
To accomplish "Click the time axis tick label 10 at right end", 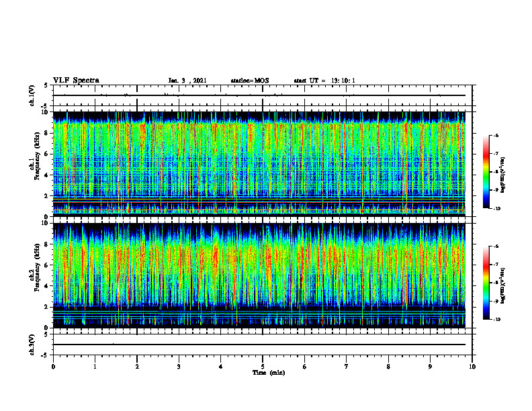I will coord(472,367).
